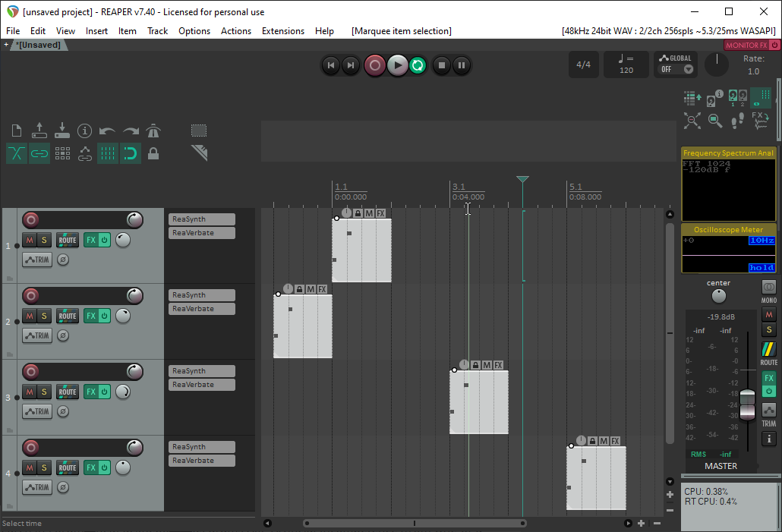Invert phase on track 1
Image resolution: width=782 pixels, height=532 pixels.
tap(63, 260)
